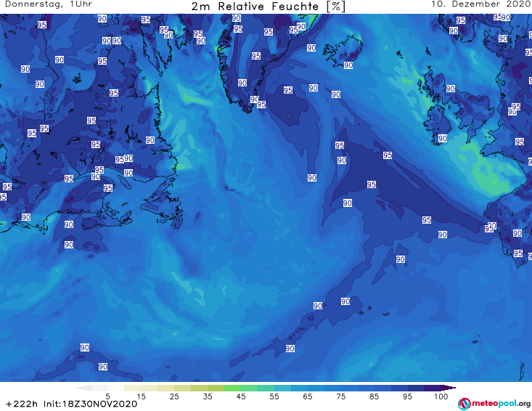
Task: Pick the bright green swatch left of the 45 tick
Action: (232, 388)
